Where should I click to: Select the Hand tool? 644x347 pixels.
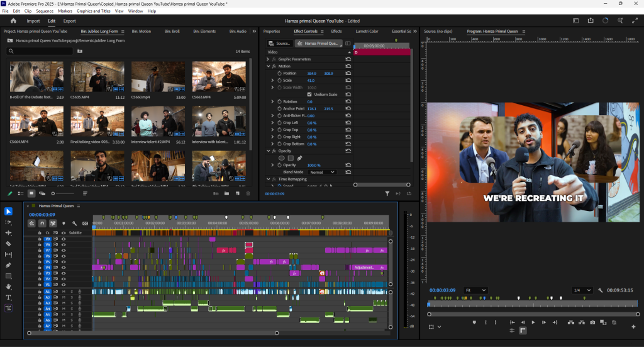tap(8, 287)
